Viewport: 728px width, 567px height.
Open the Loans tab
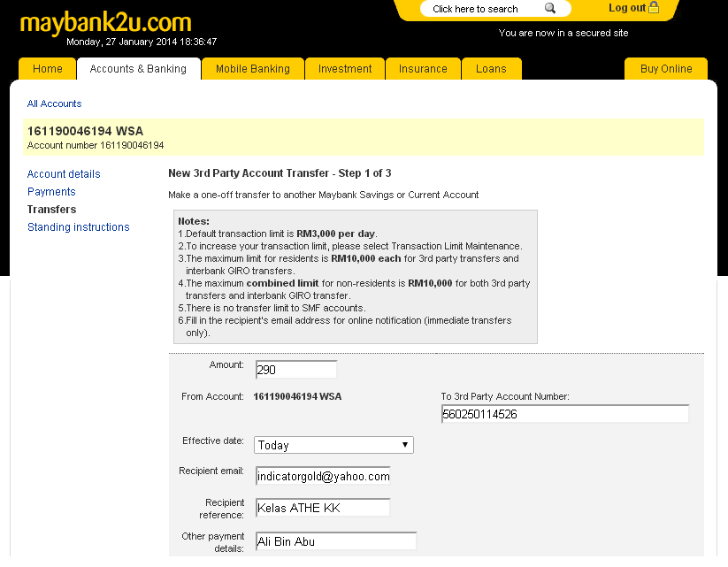pos(491,69)
